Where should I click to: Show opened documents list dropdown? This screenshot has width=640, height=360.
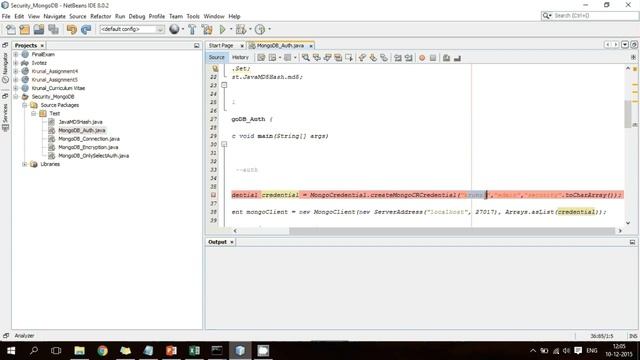click(x=625, y=44)
